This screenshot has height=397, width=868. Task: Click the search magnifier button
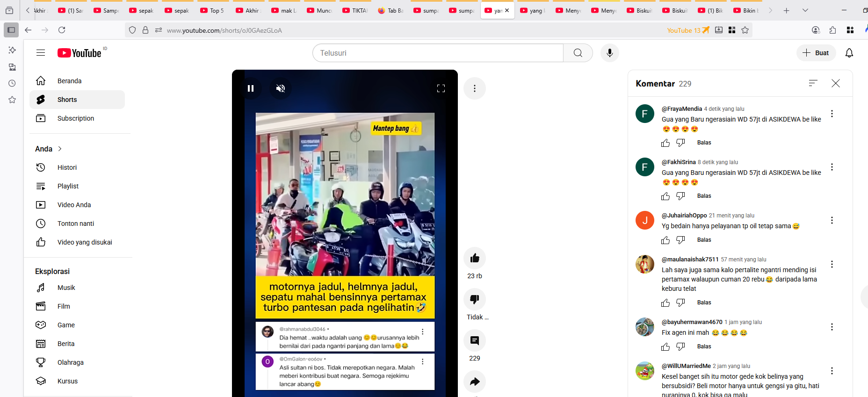point(578,53)
